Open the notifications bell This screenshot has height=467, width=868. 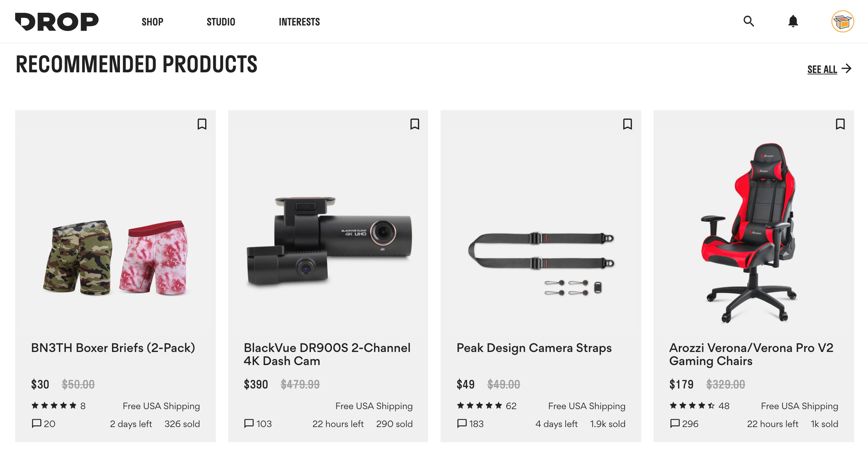point(793,21)
